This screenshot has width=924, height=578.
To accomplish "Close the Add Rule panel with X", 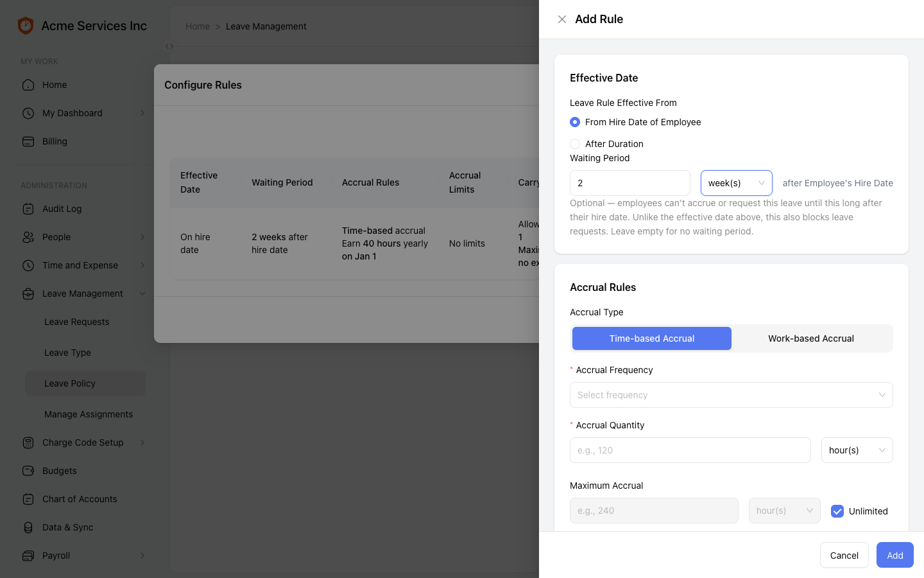I will pyautogui.click(x=562, y=19).
